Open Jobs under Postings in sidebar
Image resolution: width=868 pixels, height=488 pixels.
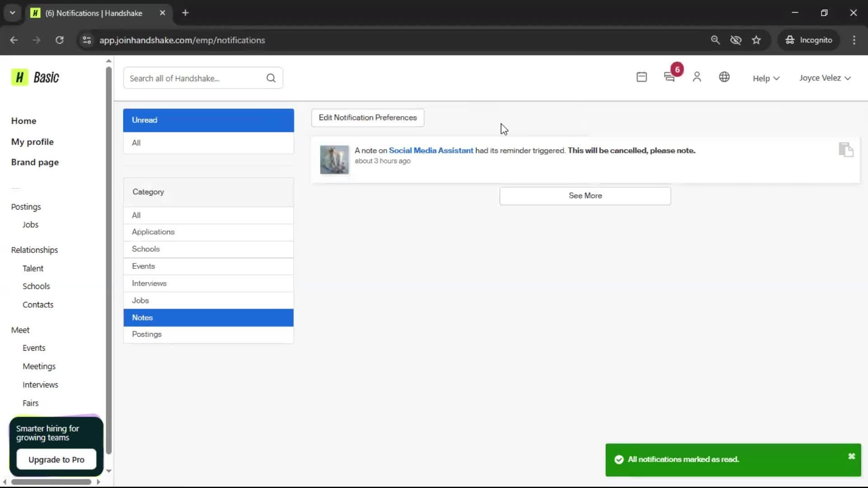[x=30, y=225]
